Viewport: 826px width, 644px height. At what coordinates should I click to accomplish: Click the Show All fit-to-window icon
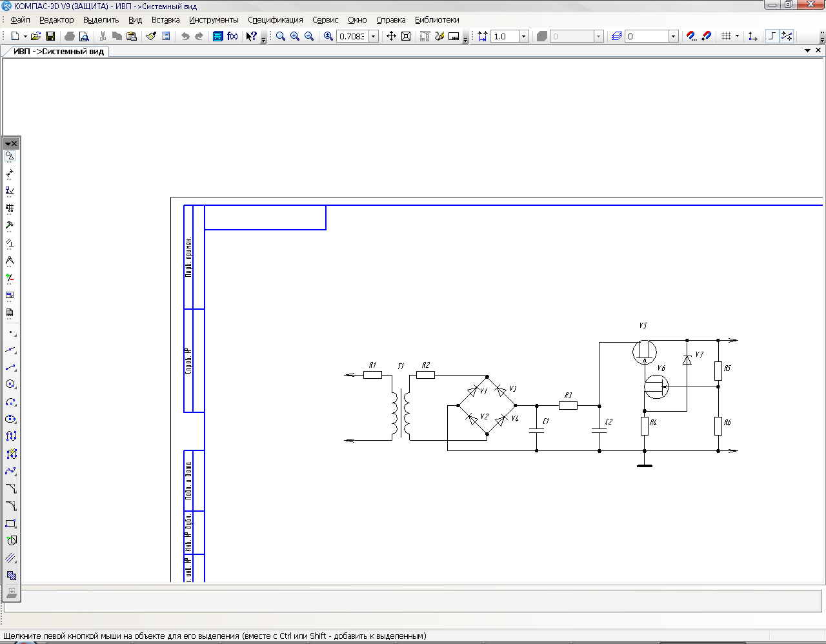point(406,36)
